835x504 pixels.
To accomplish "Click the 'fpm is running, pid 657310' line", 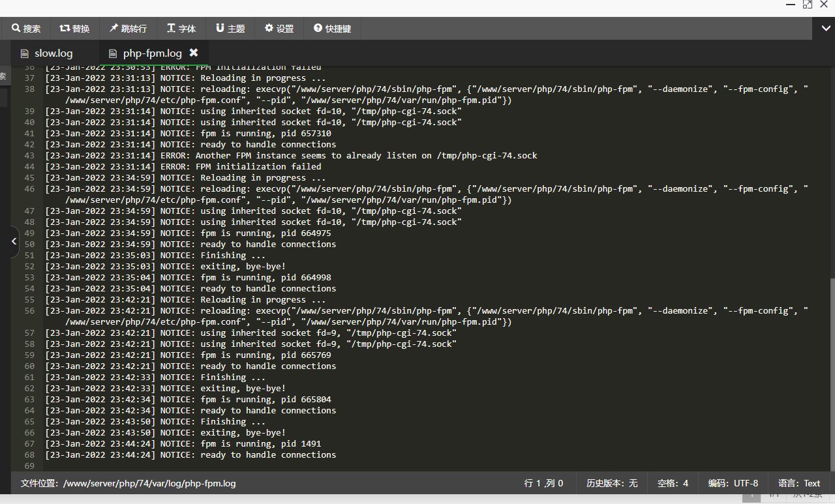I will coord(188,133).
